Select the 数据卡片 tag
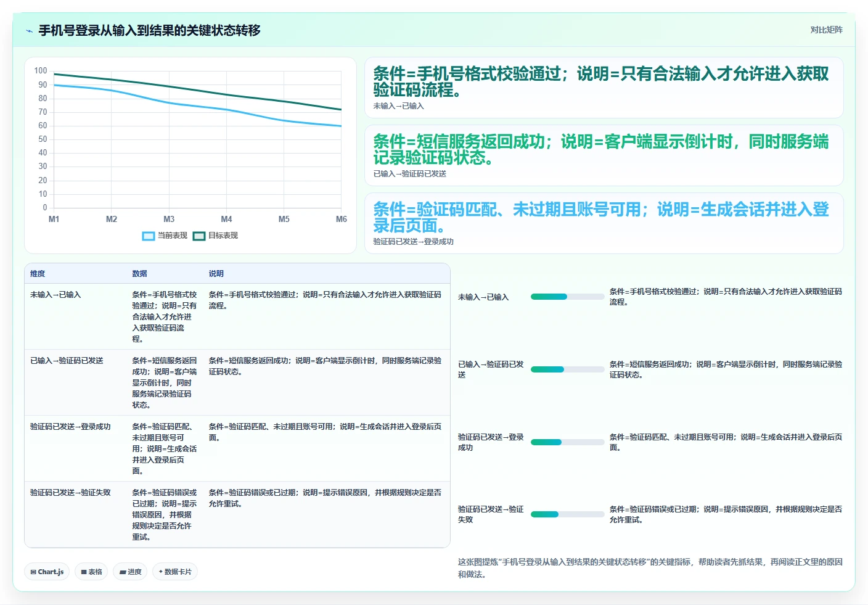868x605 pixels. [175, 572]
